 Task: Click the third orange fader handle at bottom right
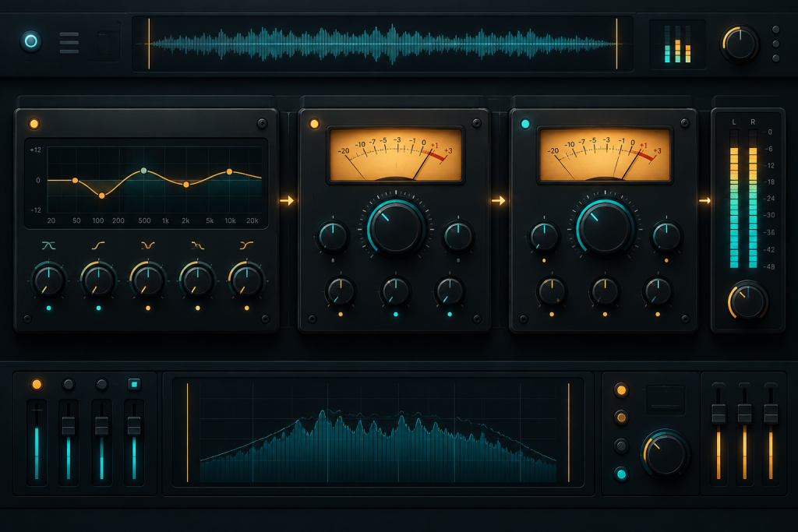[x=771, y=414]
